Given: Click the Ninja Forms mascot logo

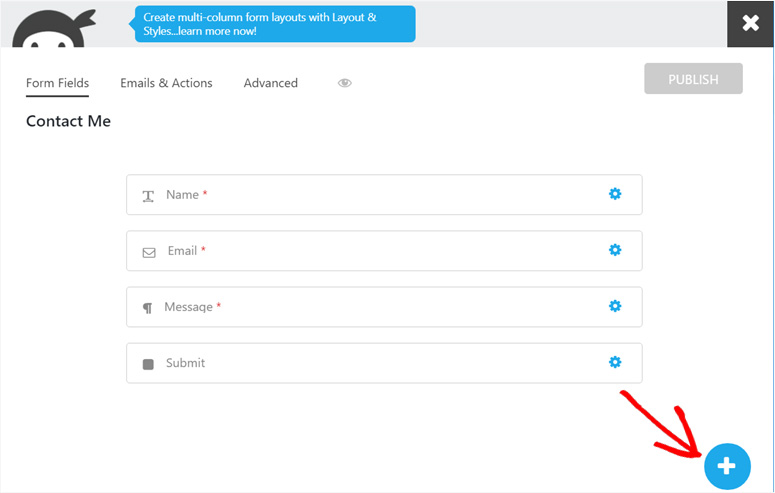Looking at the screenshot, I should tap(53, 29).
